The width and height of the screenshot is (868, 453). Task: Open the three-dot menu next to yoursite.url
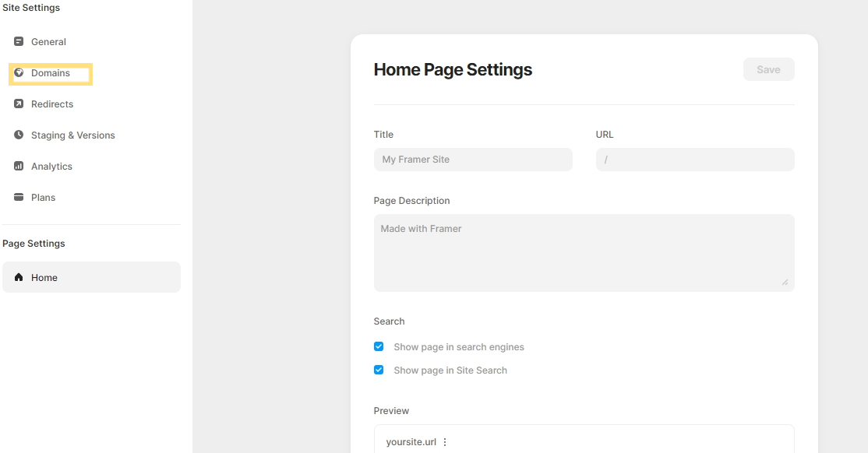coord(444,442)
